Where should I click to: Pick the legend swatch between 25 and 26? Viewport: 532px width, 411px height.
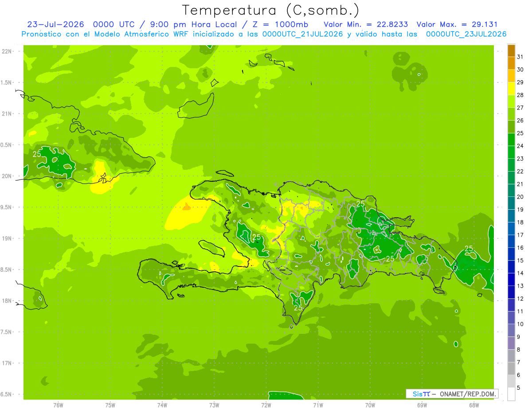[x=511, y=127]
